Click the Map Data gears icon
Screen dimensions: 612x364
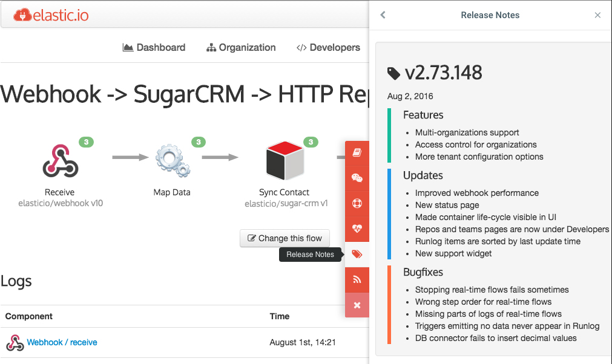click(173, 161)
